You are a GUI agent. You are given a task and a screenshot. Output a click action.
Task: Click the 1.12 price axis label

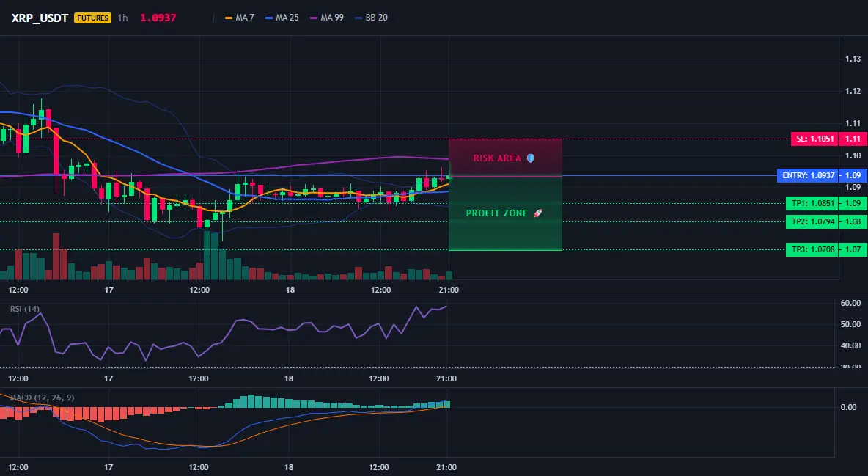click(x=853, y=91)
